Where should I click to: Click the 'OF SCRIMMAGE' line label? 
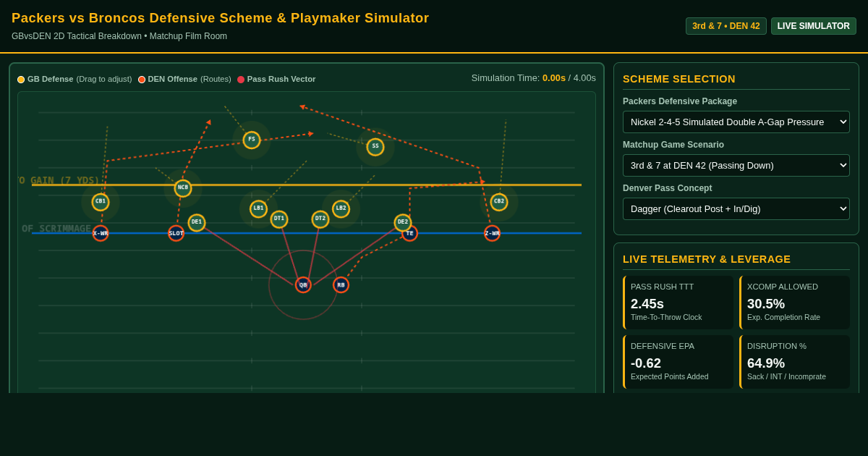point(56,229)
